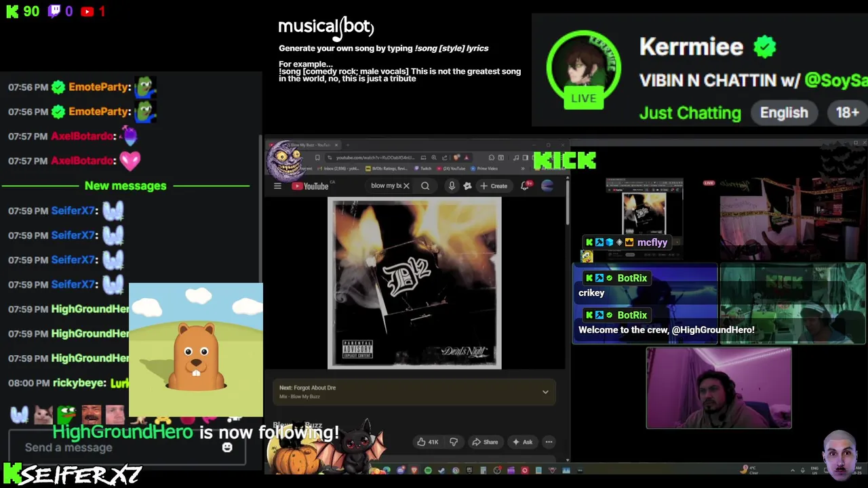Viewport: 868px width, 488px height.
Task: Click the share page icon in address bar
Action: click(x=445, y=157)
